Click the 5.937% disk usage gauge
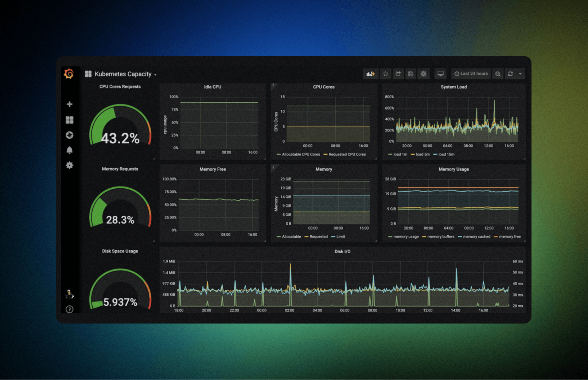Viewport: 588px width, 380px height. (x=120, y=290)
